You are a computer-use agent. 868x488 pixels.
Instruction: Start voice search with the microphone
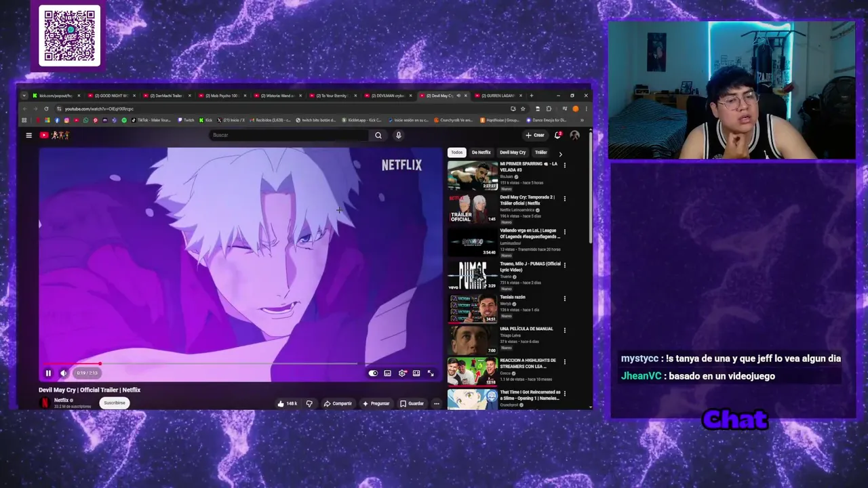coord(399,135)
